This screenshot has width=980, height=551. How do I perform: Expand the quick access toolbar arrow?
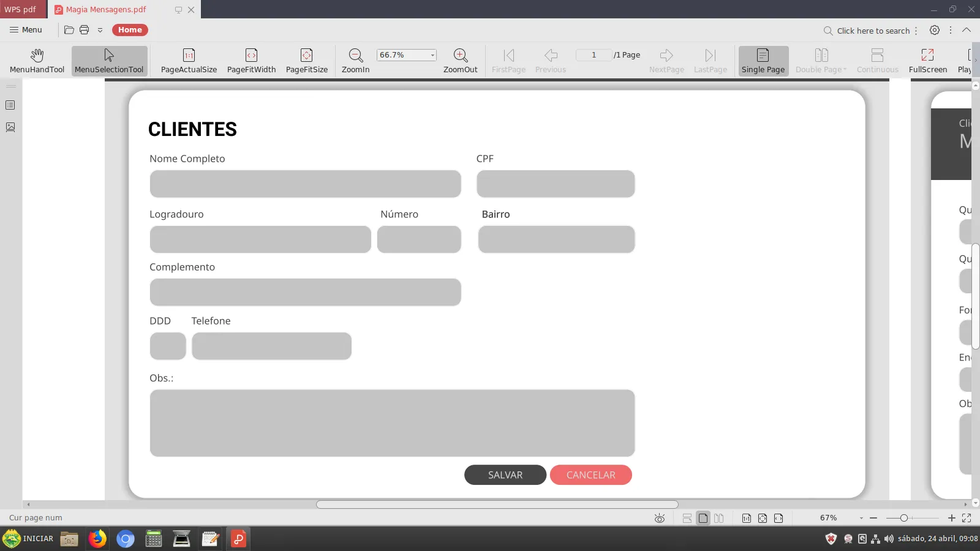tap(100, 30)
